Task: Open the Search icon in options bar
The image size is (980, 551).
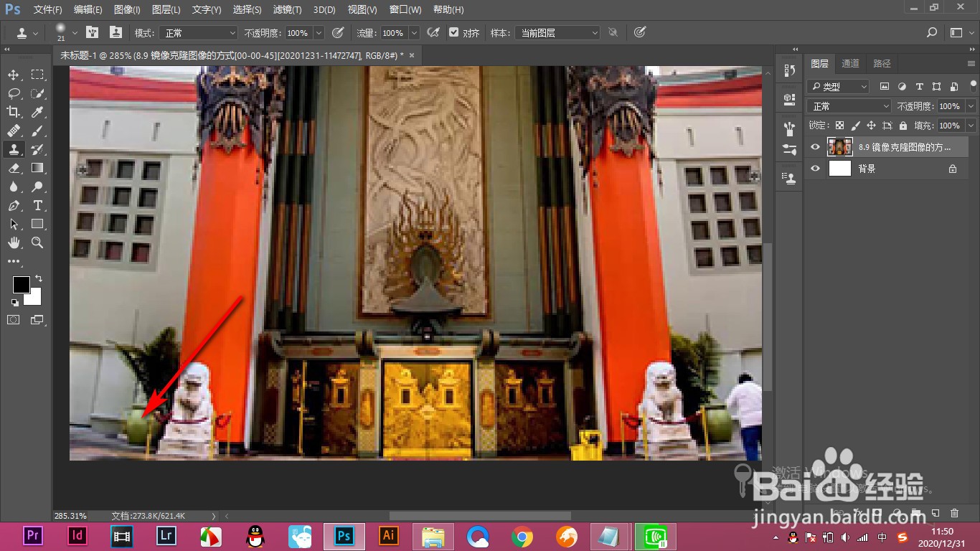Action: [932, 32]
